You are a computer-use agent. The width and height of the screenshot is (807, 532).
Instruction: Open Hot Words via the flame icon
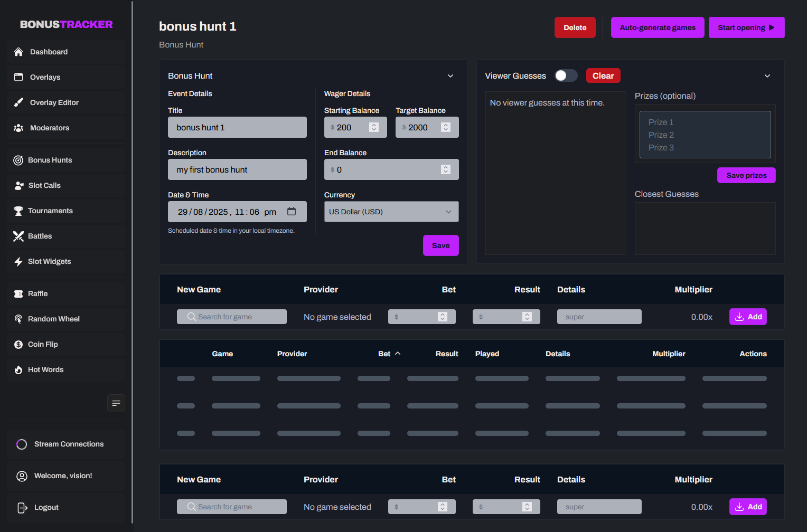pyautogui.click(x=18, y=369)
